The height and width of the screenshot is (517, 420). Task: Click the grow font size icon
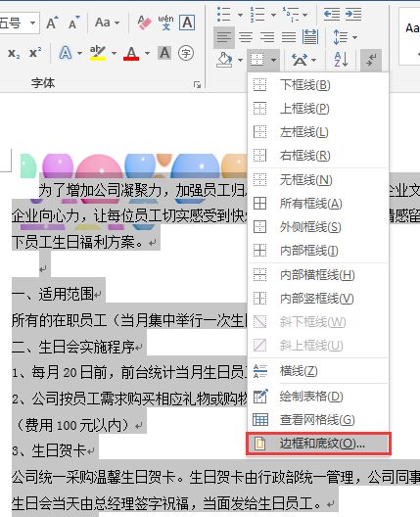pos(52,23)
